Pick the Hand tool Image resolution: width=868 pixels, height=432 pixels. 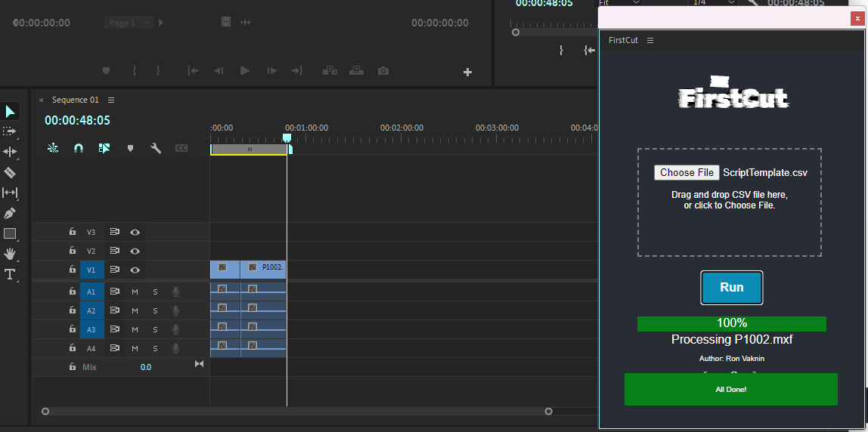(10, 254)
